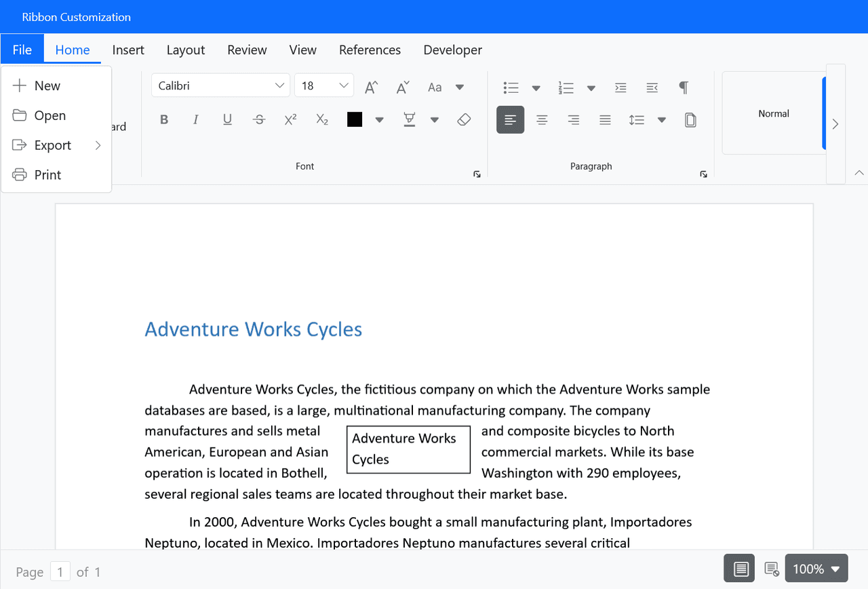Open the File menu
868x589 pixels.
[x=22, y=49]
